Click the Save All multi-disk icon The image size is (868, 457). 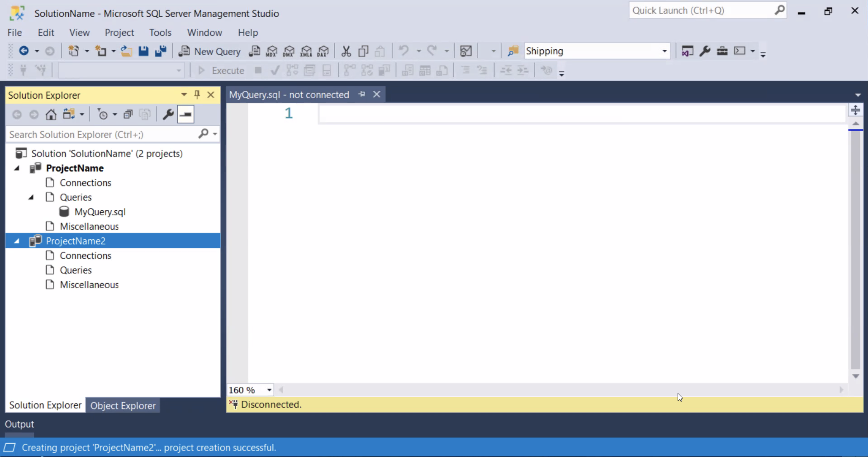click(160, 51)
